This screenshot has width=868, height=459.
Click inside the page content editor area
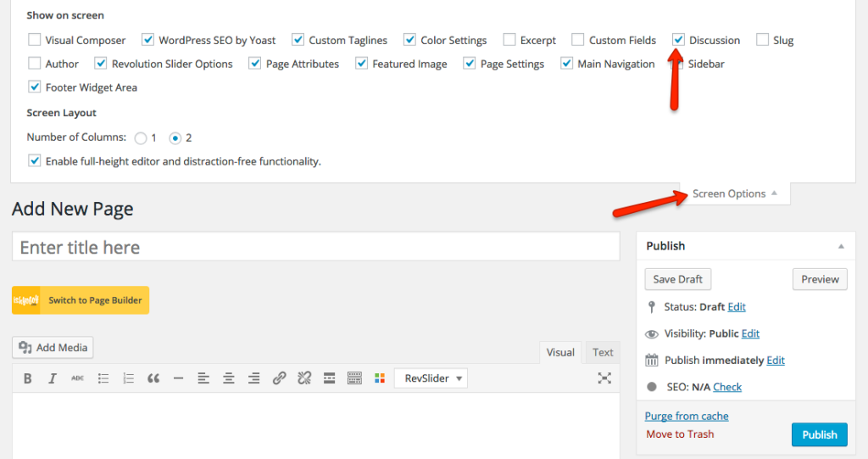(x=315, y=426)
